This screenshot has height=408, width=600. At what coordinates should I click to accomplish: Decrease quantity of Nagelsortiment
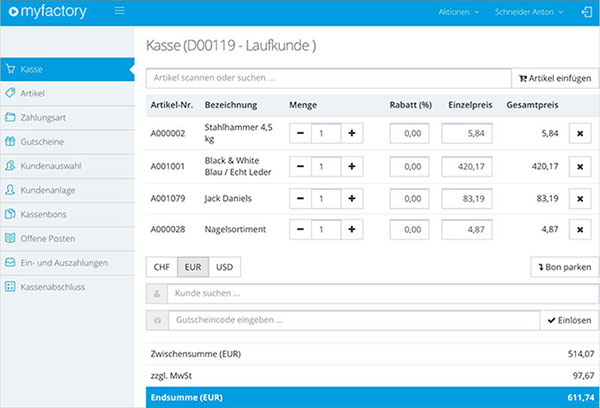coord(300,230)
